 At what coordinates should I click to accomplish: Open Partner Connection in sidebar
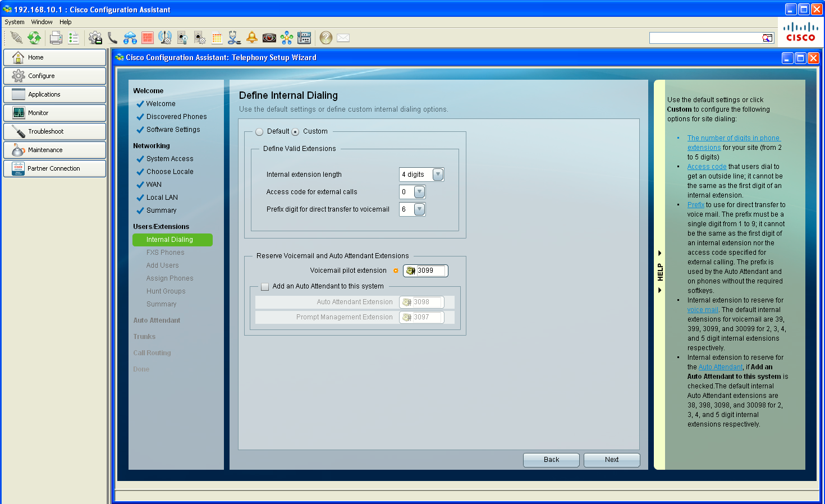point(54,168)
